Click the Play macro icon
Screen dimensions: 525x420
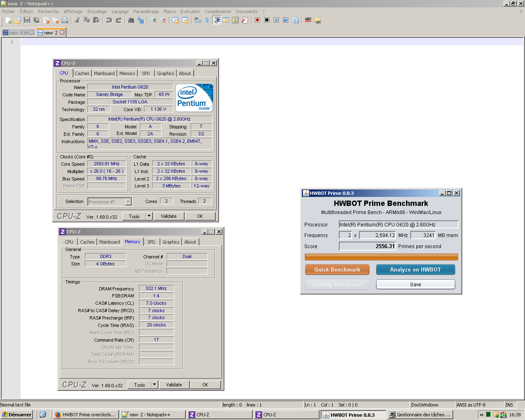(276, 20)
